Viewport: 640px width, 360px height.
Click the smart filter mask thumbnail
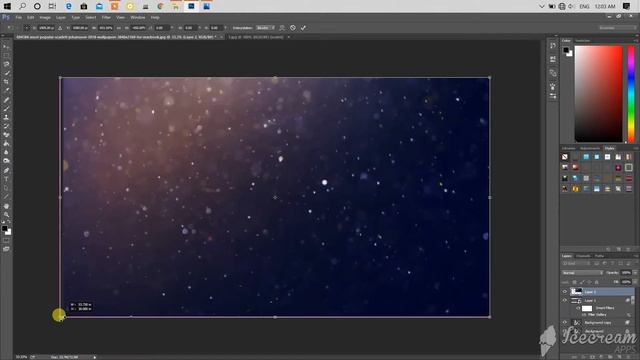[587, 308]
